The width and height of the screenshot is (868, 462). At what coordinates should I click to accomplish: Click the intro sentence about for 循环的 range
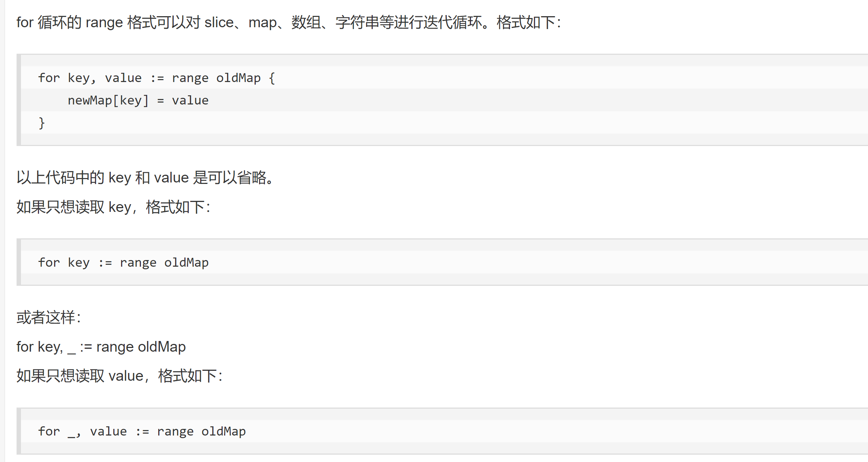click(x=288, y=22)
